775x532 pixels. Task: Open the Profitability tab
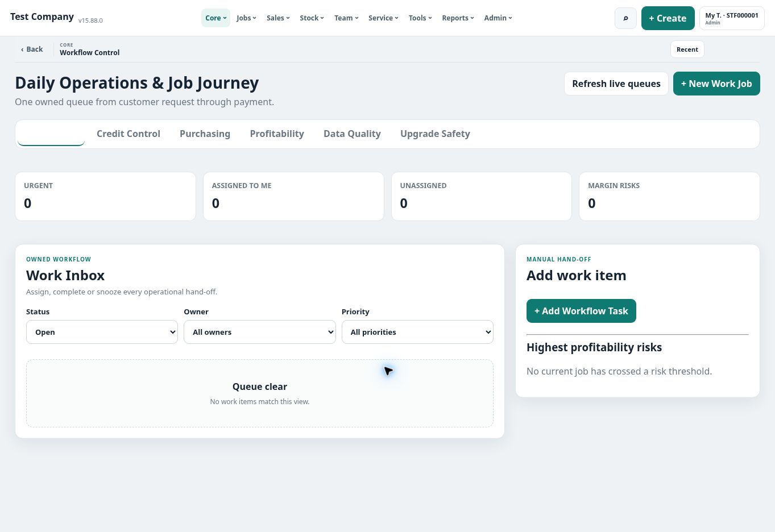point(277,134)
